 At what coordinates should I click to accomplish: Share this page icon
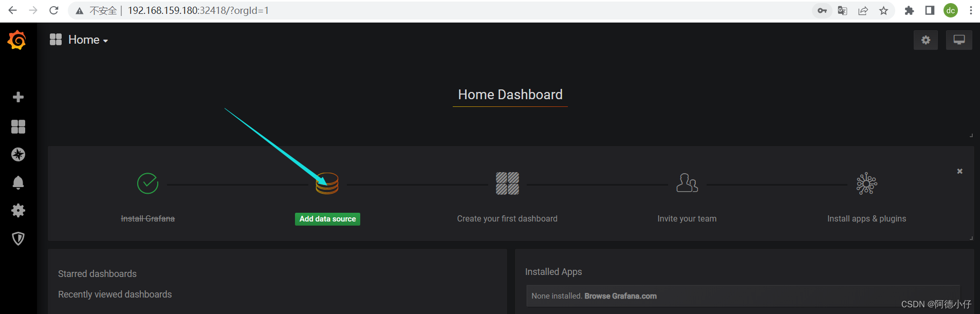[x=863, y=10]
